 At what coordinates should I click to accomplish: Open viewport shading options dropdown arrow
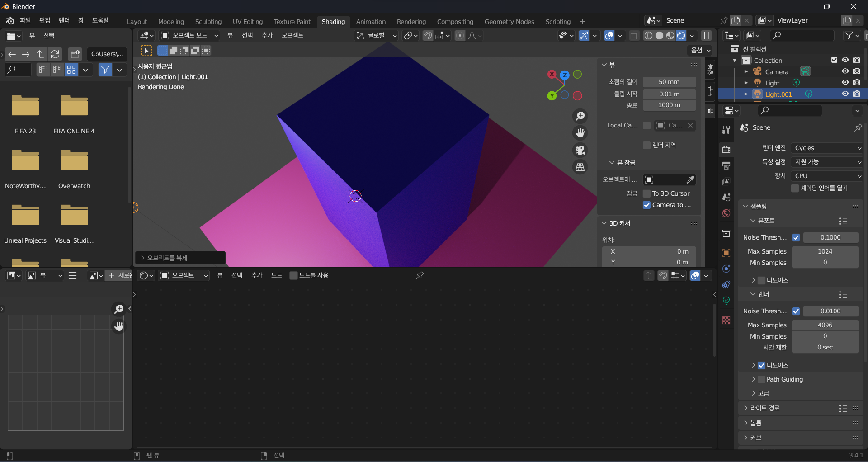[692, 35]
